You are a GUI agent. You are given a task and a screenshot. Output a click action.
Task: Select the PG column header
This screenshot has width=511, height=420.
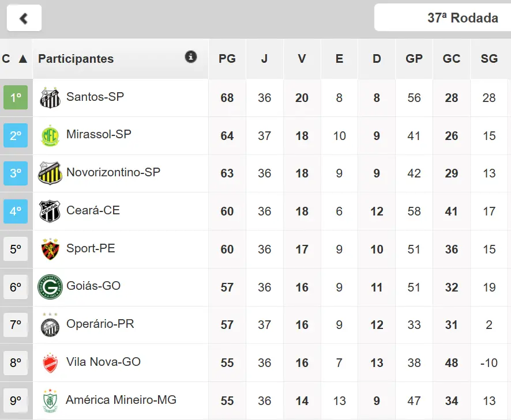click(x=227, y=59)
